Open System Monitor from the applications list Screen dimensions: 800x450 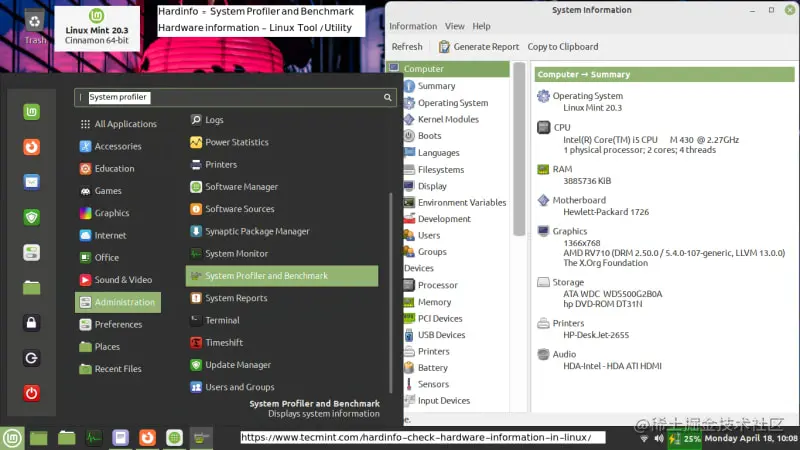coord(229,254)
